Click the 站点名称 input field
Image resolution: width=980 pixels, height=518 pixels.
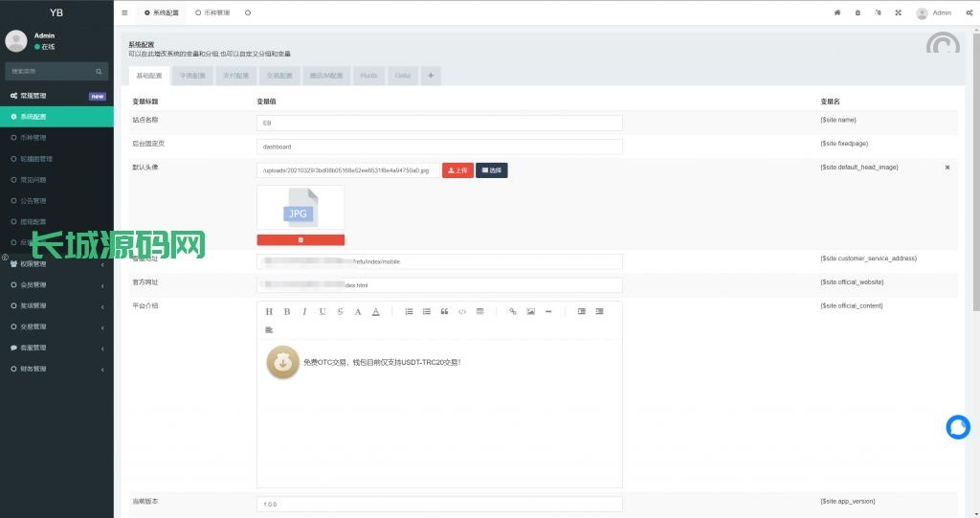point(439,124)
